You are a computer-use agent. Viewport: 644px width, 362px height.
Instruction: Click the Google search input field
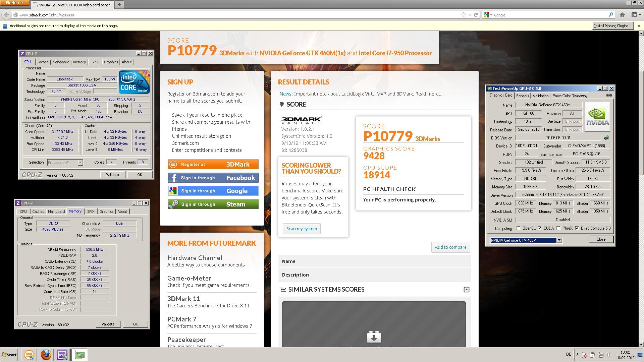tap(550, 15)
